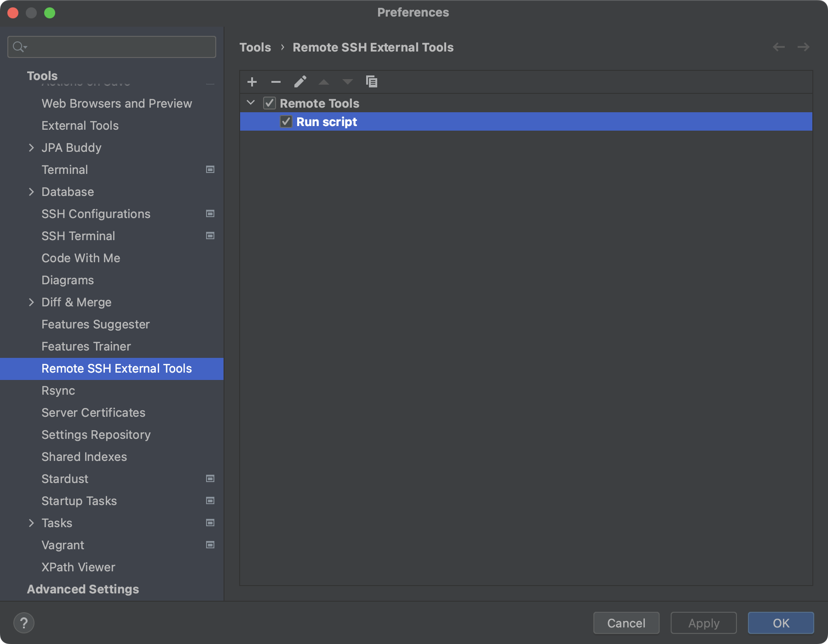828x644 pixels.
Task: Disable the Remote Tools group checkbox
Action: (x=270, y=103)
